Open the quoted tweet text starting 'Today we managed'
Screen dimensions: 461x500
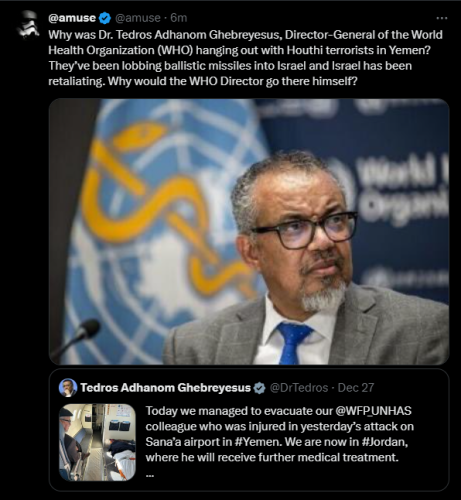[279, 434]
